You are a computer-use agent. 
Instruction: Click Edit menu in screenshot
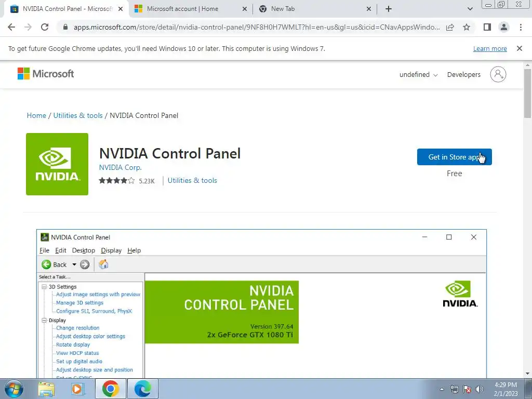coord(61,250)
